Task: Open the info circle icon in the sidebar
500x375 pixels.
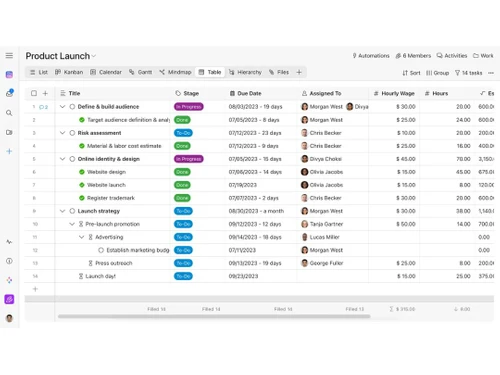Action: (9, 261)
